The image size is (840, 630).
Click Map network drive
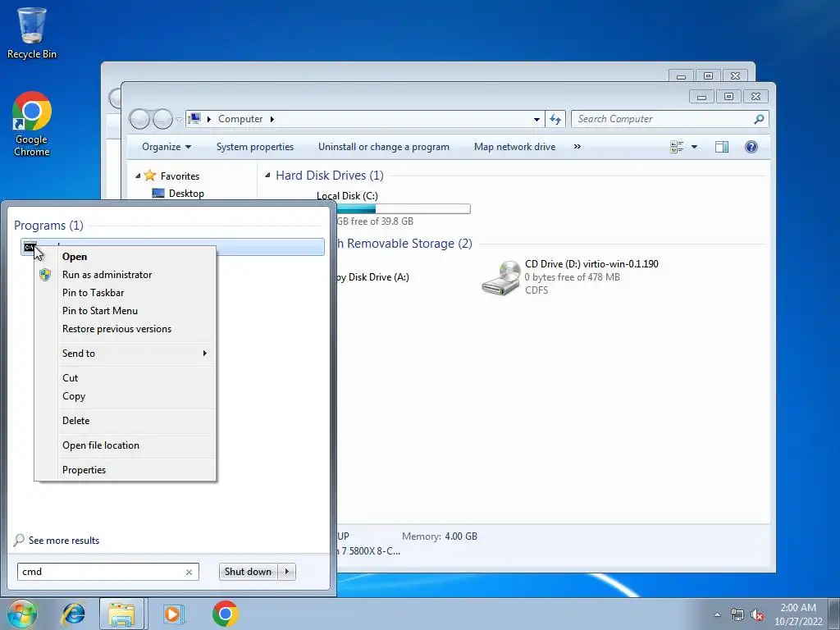(514, 147)
